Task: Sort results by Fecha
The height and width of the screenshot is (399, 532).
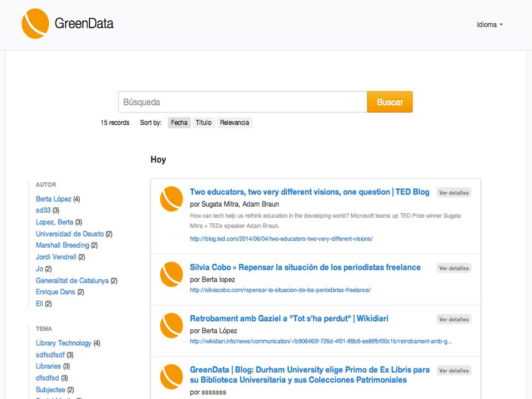Action: click(x=179, y=122)
